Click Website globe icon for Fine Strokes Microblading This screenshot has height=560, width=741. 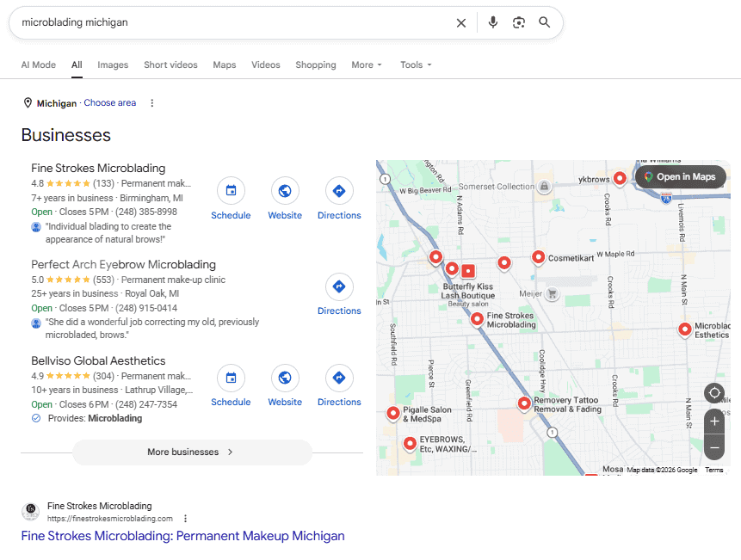pos(285,191)
